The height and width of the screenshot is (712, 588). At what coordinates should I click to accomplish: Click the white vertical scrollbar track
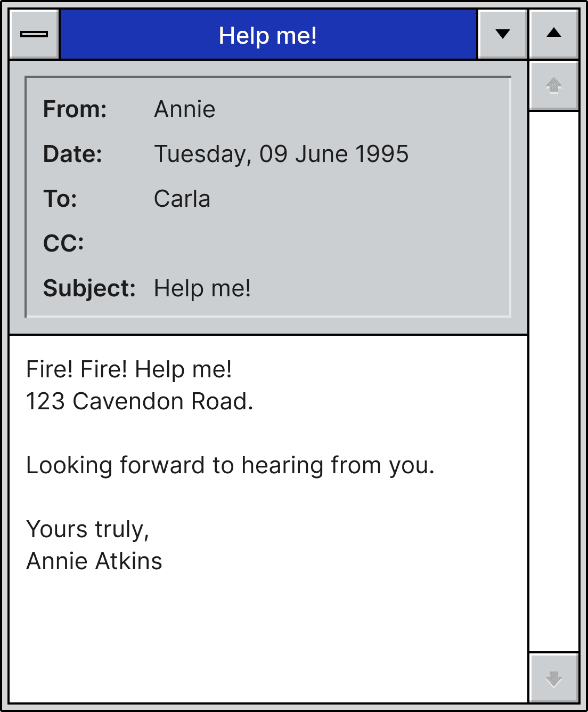[554, 381]
